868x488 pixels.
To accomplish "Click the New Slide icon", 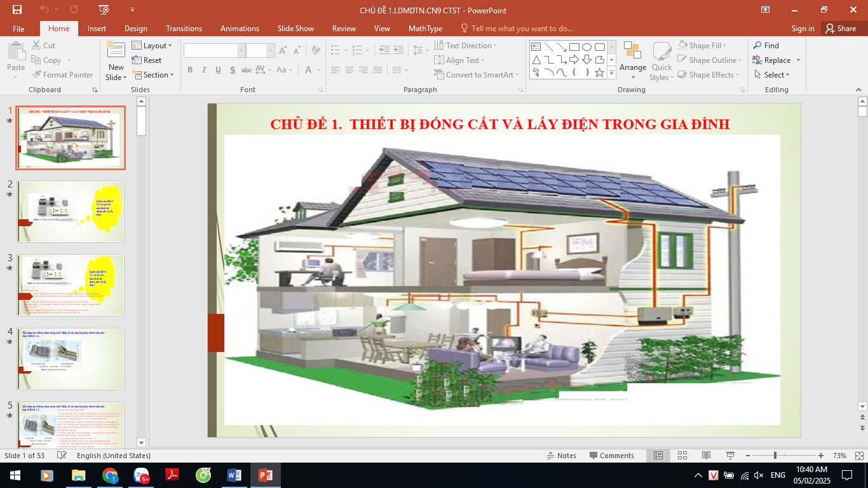I will point(116,52).
